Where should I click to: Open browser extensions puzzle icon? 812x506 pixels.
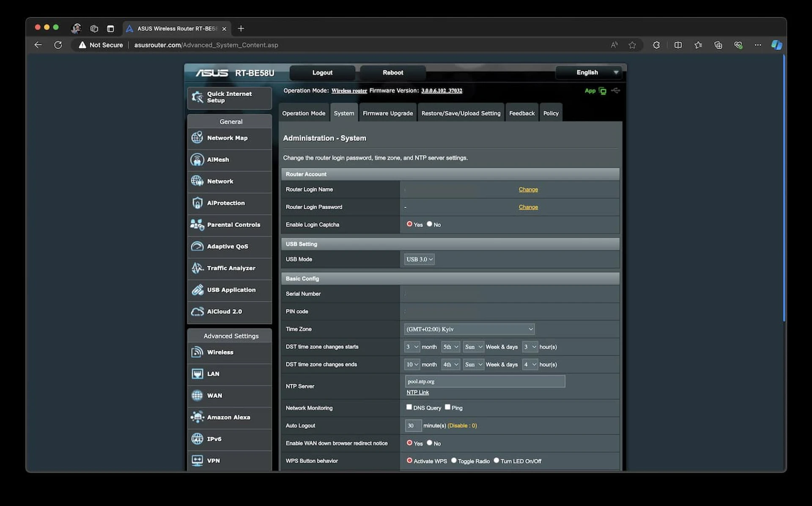[x=656, y=45]
